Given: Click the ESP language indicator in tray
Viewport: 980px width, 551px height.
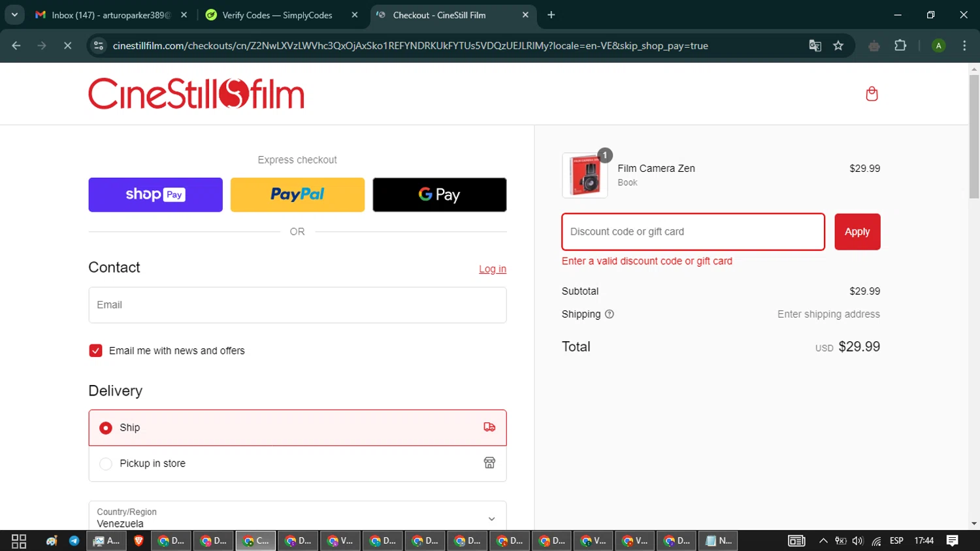Looking at the screenshot, I should click(x=896, y=541).
